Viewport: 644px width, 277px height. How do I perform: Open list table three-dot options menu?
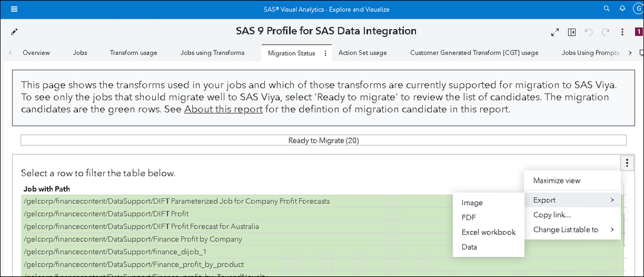click(625, 163)
